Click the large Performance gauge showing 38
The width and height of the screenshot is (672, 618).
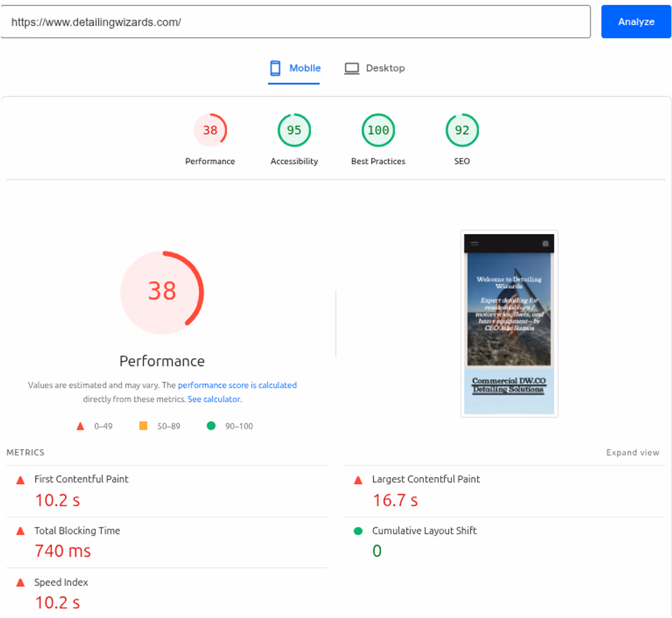[x=162, y=292]
